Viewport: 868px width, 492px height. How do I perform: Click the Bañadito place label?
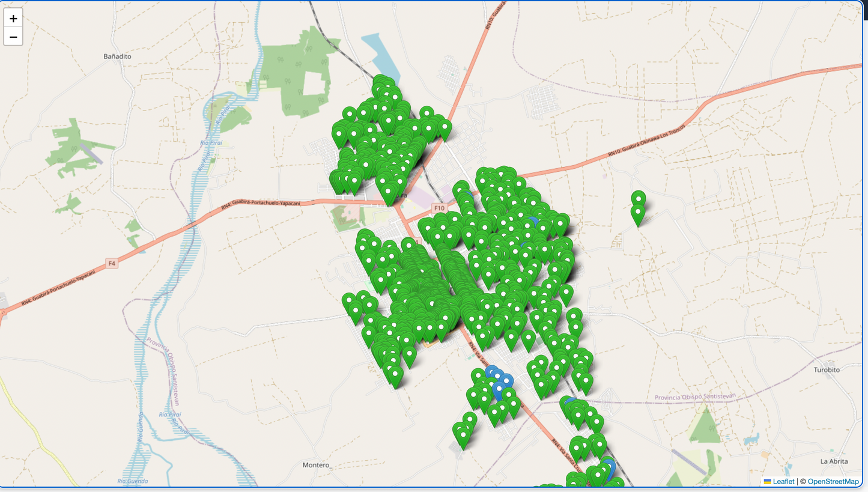point(117,56)
